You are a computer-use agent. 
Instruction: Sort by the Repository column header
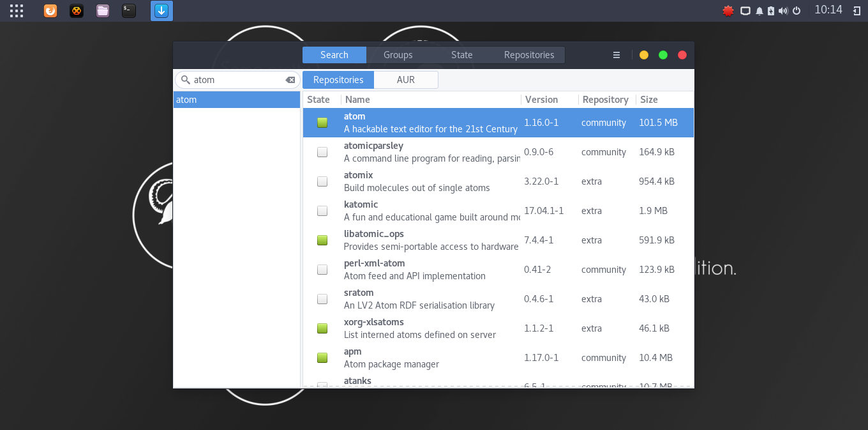coord(607,100)
